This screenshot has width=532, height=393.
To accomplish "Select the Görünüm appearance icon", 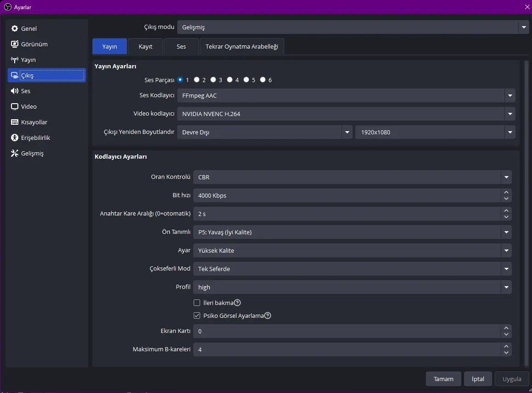I will point(15,44).
